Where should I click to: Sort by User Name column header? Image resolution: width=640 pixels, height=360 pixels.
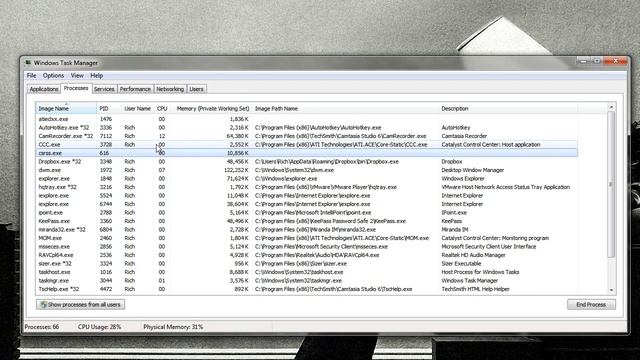click(138, 109)
